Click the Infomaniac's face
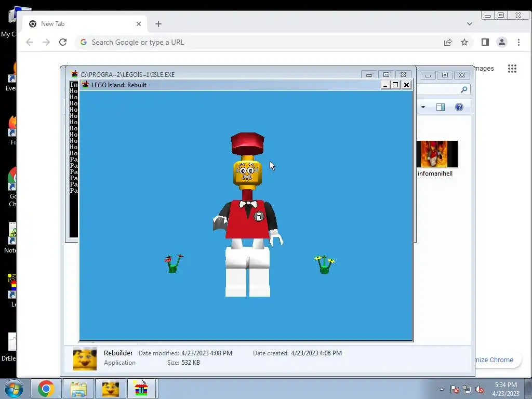The image size is (532, 399). 247,172
